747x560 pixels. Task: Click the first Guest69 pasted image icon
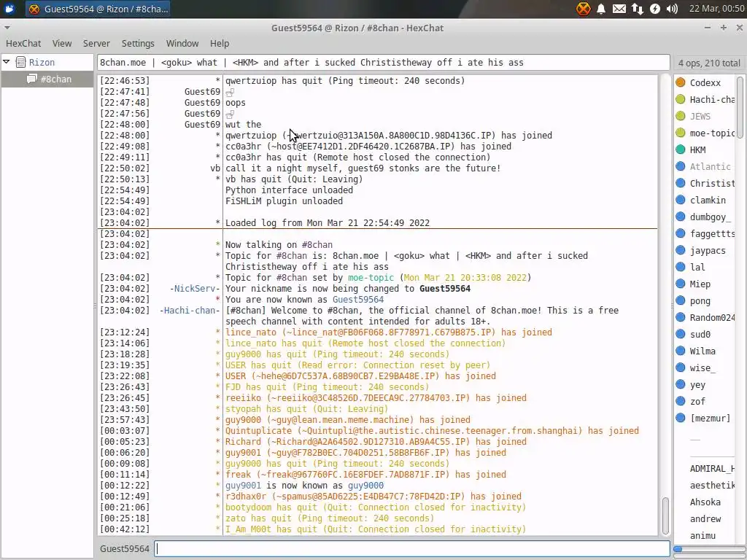[230, 93]
